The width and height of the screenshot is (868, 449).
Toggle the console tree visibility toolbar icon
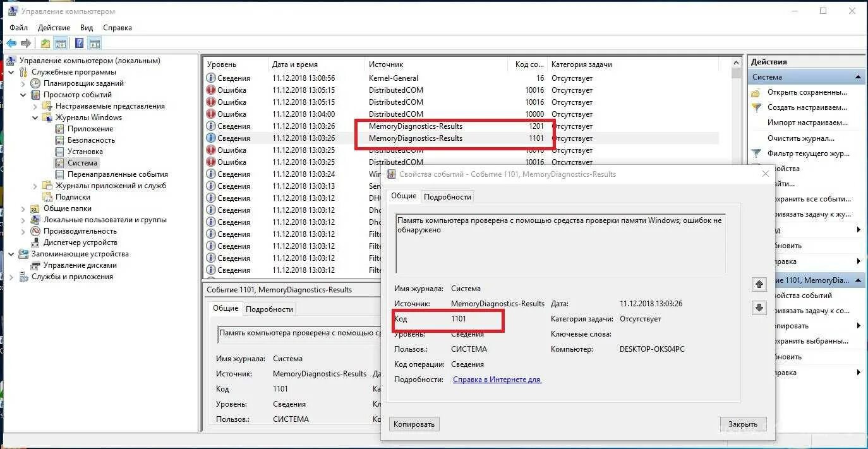[x=60, y=42]
